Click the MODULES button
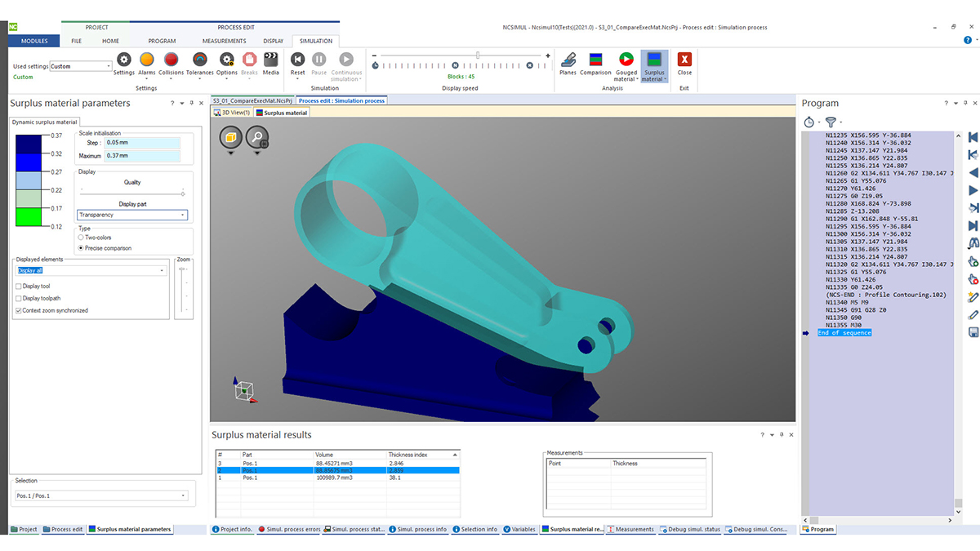Image resolution: width=980 pixels, height=551 pixels. click(34, 41)
